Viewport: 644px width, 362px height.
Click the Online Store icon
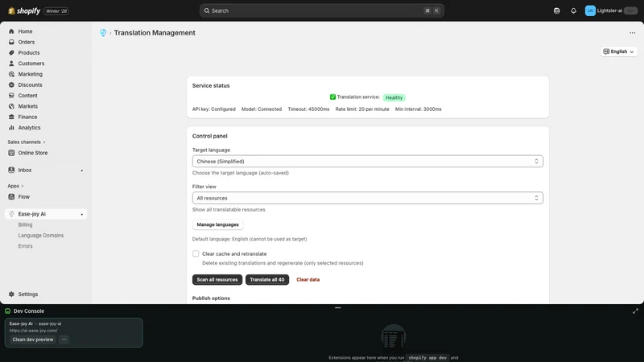(x=11, y=153)
